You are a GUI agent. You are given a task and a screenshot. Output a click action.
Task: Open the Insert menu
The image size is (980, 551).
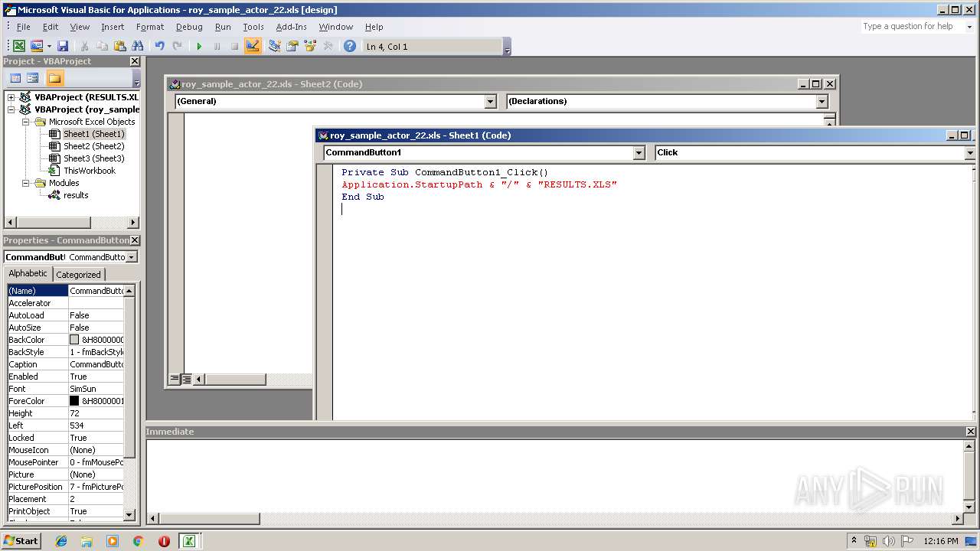click(x=113, y=27)
